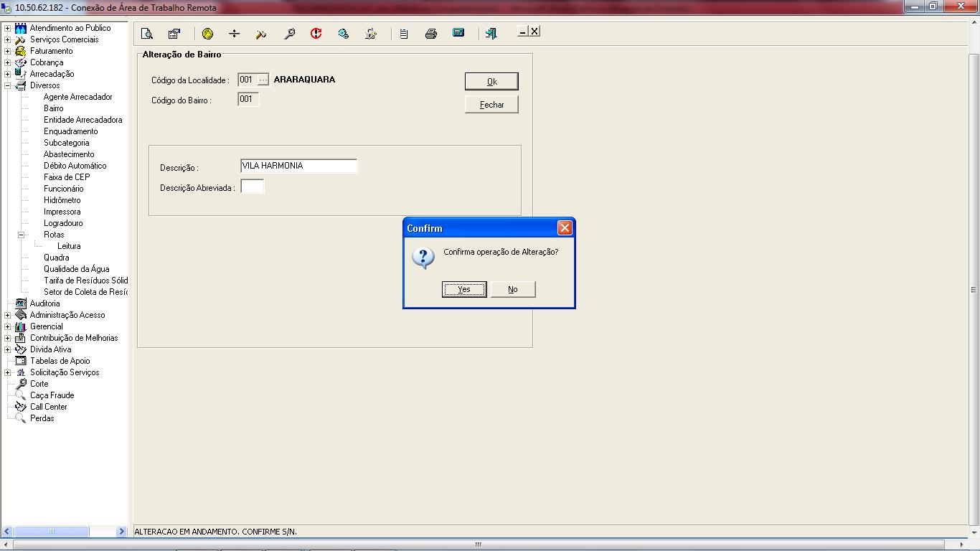Image resolution: width=980 pixels, height=551 pixels.
Task: Close the Confirm dialog with red X
Action: pos(565,228)
